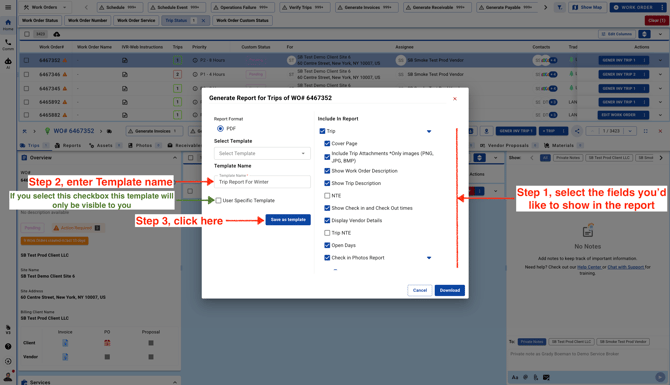Check the NTE checkbox

point(327,196)
